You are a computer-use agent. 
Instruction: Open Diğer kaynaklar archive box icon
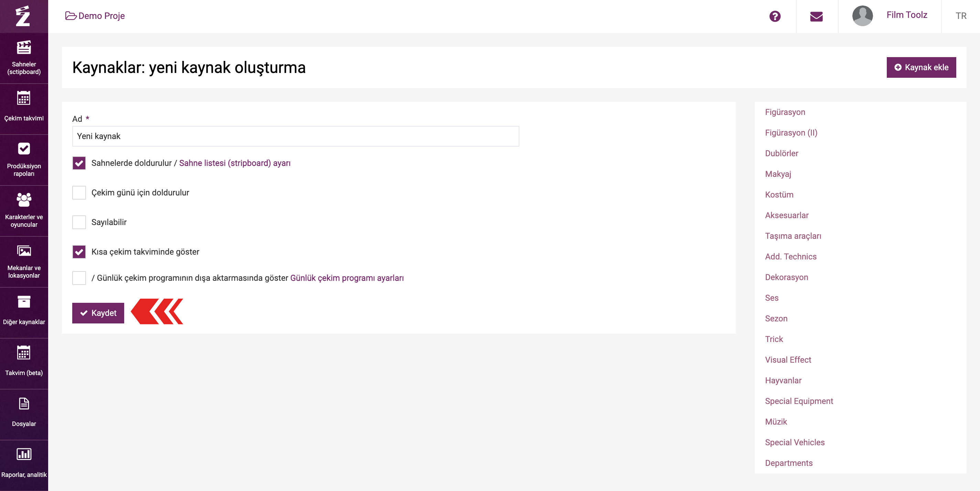pos(24,302)
